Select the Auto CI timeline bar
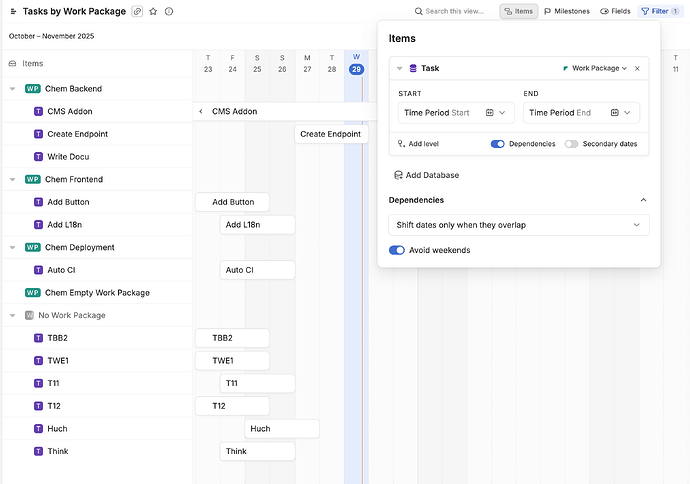690x484 pixels. pyautogui.click(x=257, y=270)
